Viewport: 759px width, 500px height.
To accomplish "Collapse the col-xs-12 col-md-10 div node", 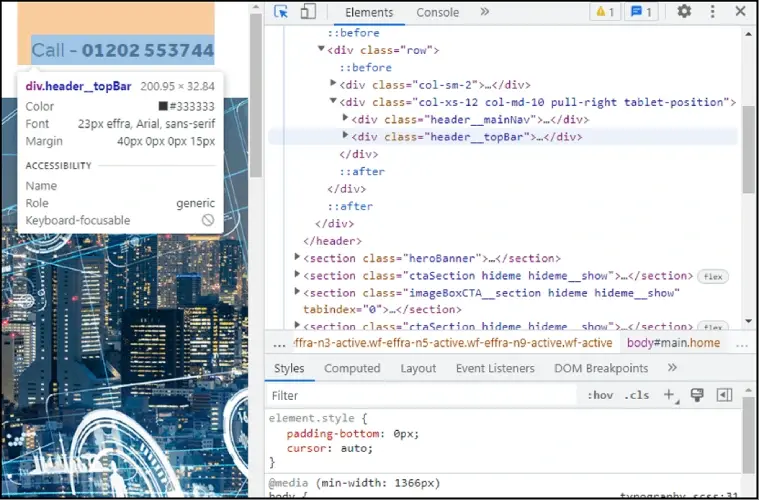I will (333, 101).
